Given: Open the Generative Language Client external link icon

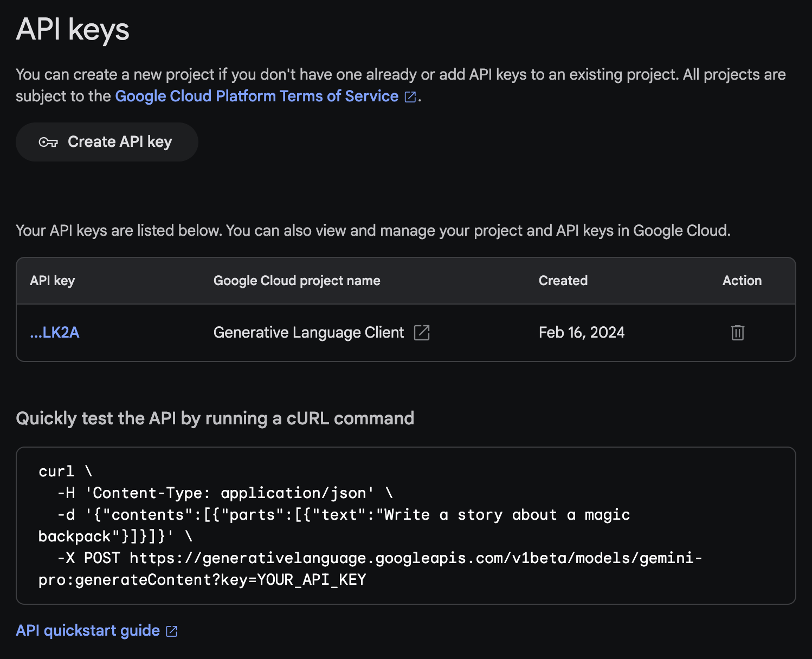Looking at the screenshot, I should click(422, 333).
